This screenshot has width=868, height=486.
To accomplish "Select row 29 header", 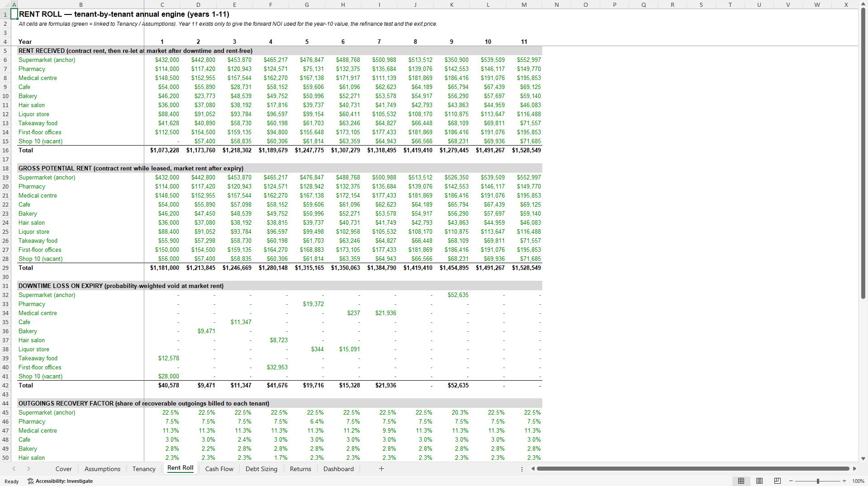I will coord(5,268).
